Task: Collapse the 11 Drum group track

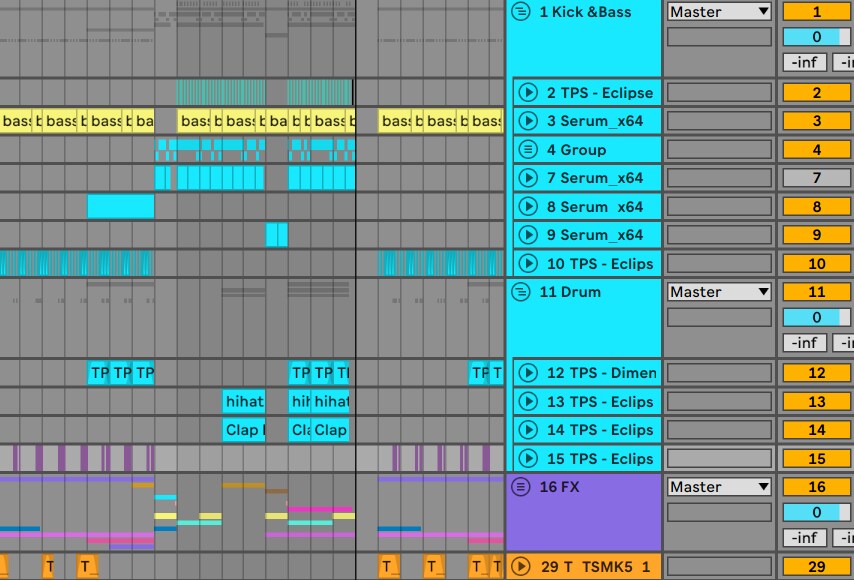Action: 521,292
